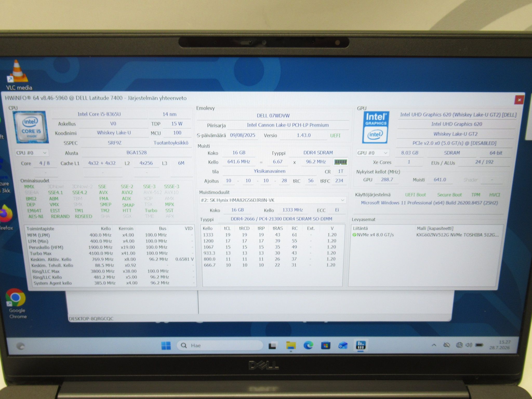Screen dimensions: 532x399
Task: Click the green memory module icon
Action: pos(341,162)
